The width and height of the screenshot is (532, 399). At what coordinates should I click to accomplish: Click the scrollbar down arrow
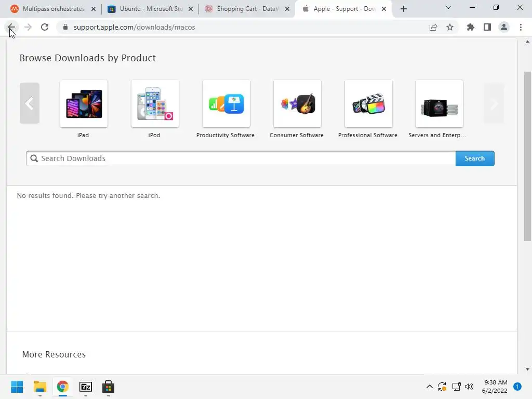pyautogui.click(x=527, y=369)
